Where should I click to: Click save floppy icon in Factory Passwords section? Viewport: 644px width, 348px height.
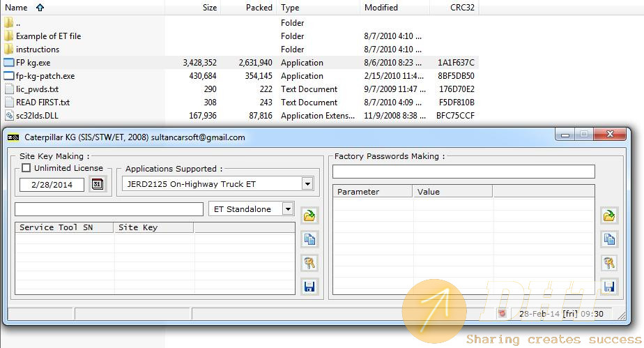pos(609,287)
